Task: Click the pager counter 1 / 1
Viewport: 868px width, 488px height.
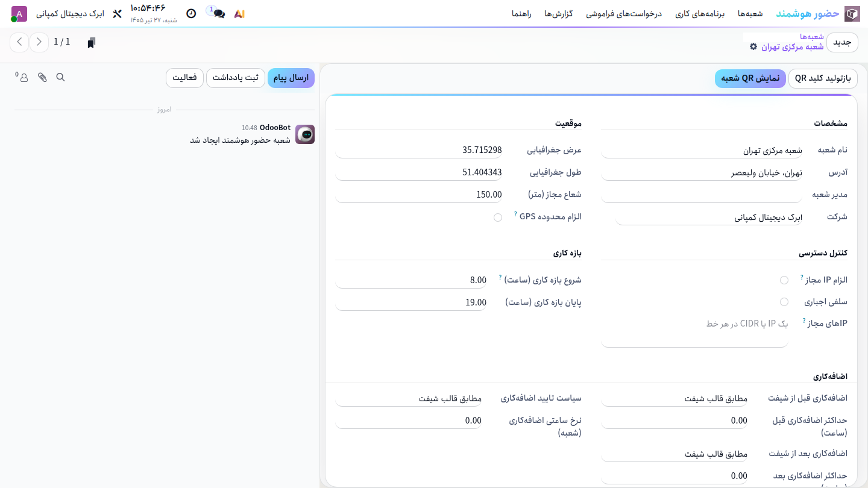Action: coord(62,42)
